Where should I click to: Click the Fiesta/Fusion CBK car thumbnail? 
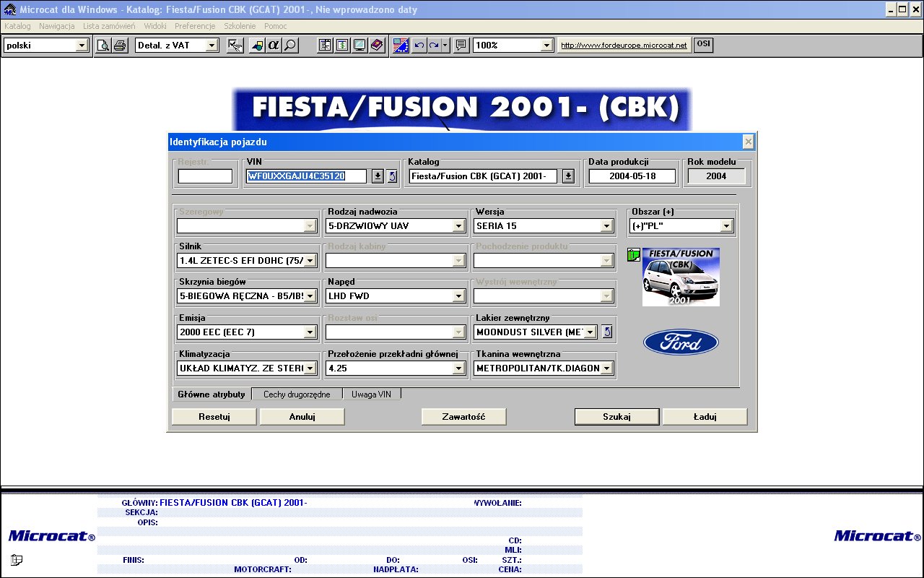(x=681, y=277)
